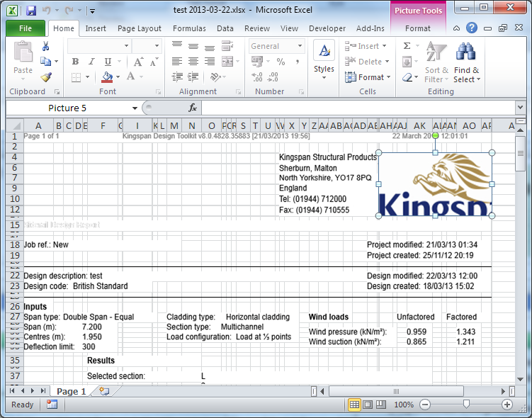This screenshot has width=532, height=418.
Task: Open the Styles gallery
Action: 324,60
